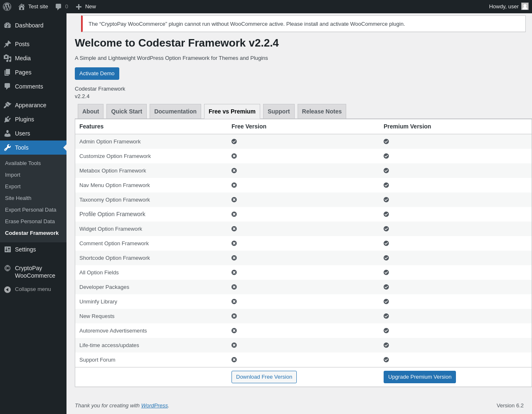This screenshot has width=532, height=414.
Task: Click Upgrade Premium Version button
Action: tap(420, 377)
